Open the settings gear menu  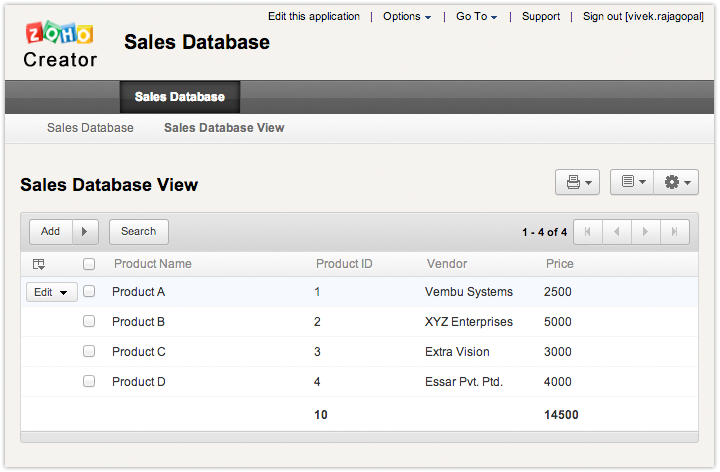[676, 182]
